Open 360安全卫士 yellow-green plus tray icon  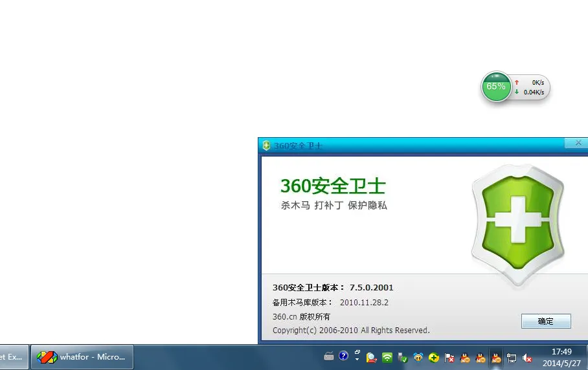(434, 358)
